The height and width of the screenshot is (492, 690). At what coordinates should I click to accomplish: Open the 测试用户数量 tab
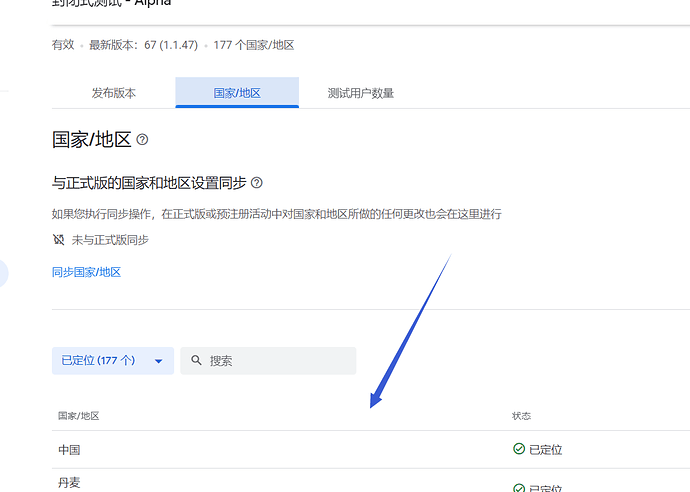point(361,93)
